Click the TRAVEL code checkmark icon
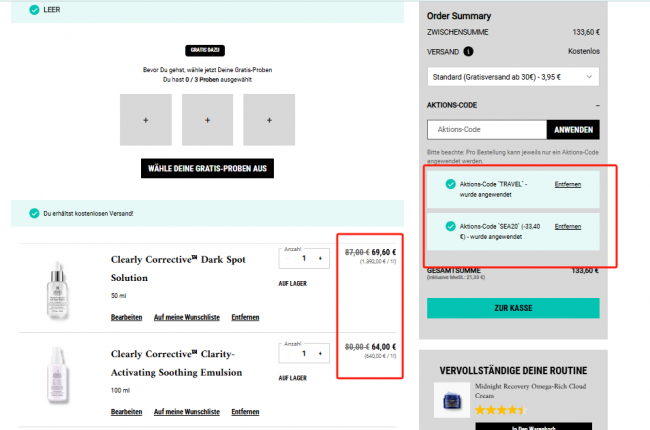The height and width of the screenshot is (430, 650). tap(450, 184)
